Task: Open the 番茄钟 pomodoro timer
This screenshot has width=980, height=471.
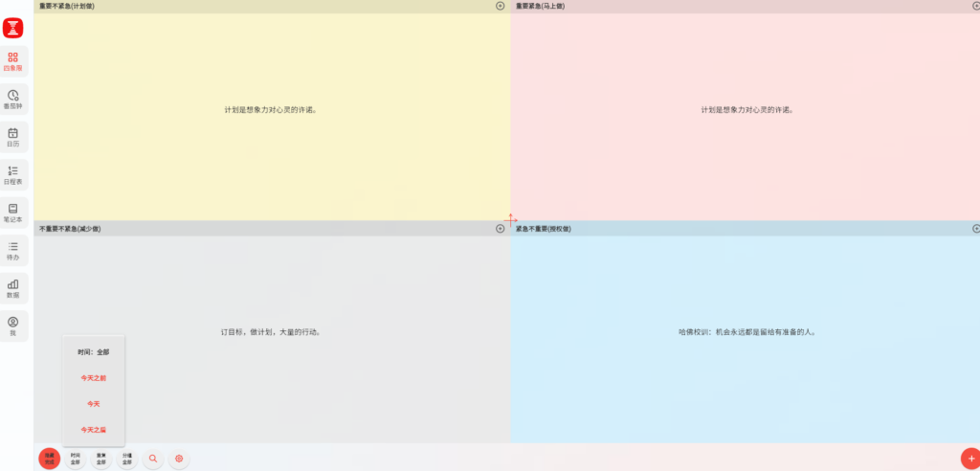Action: coord(13,100)
